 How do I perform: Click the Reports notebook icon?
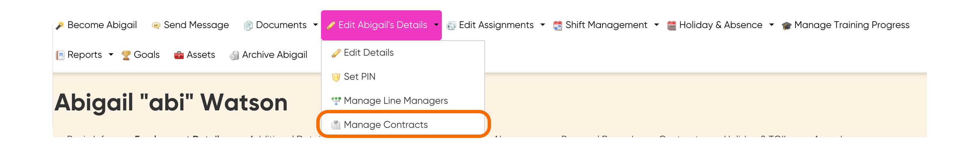pos(60,55)
